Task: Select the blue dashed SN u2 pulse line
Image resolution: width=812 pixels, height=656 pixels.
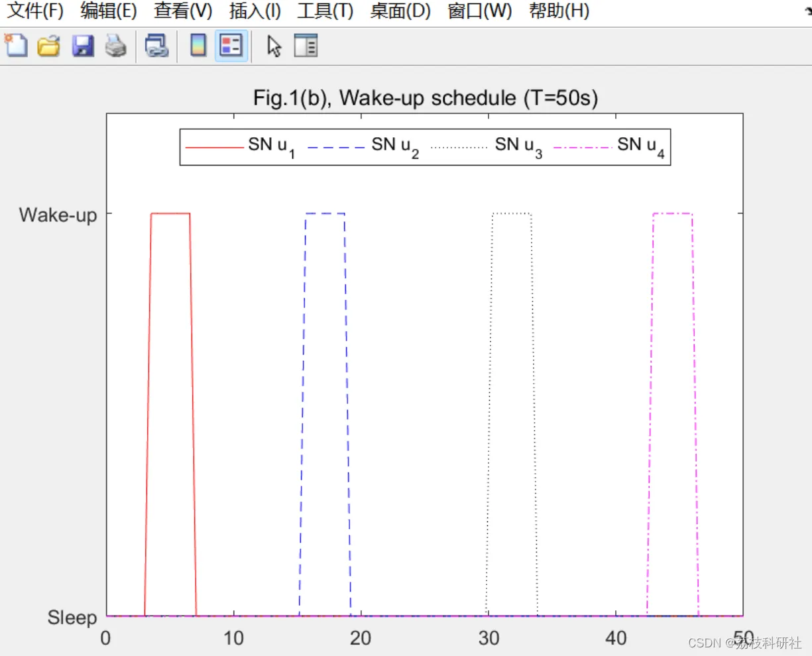Action: [x=325, y=213]
